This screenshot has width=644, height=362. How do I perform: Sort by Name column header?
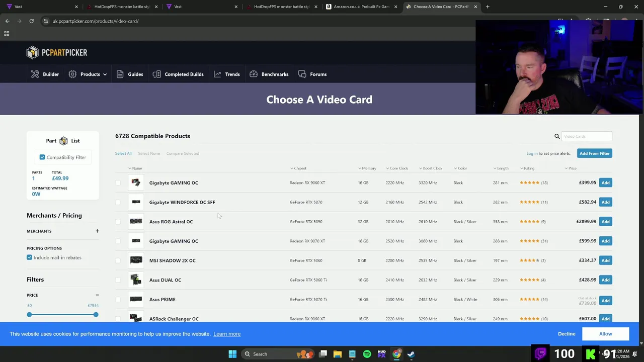click(x=135, y=168)
